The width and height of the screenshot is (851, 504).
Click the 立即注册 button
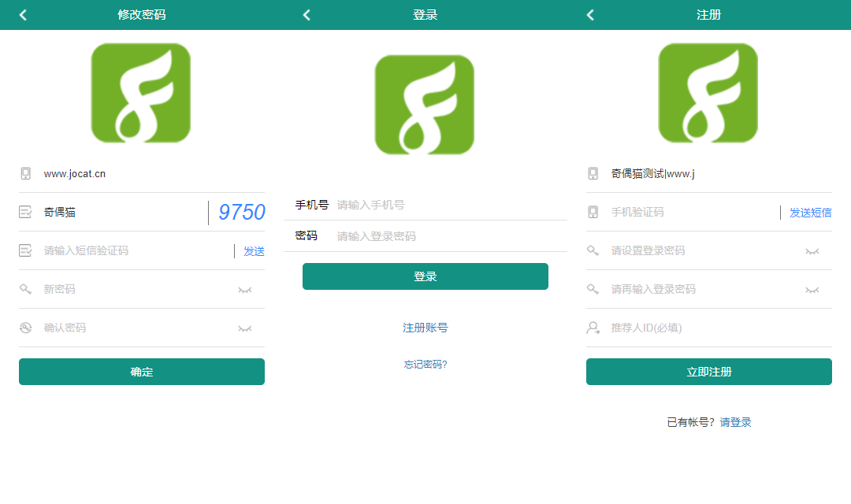(709, 372)
